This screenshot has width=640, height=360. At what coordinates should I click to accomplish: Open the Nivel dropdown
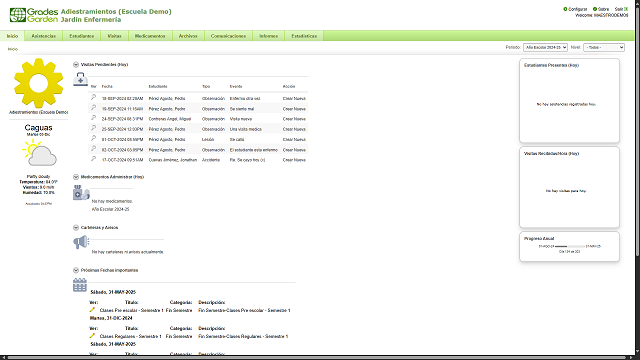(x=604, y=47)
